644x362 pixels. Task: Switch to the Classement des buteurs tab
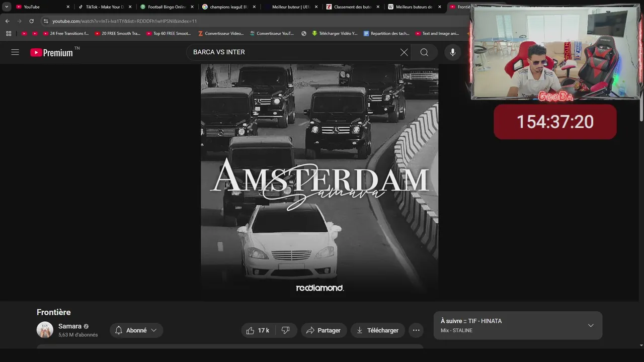click(x=353, y=7)
